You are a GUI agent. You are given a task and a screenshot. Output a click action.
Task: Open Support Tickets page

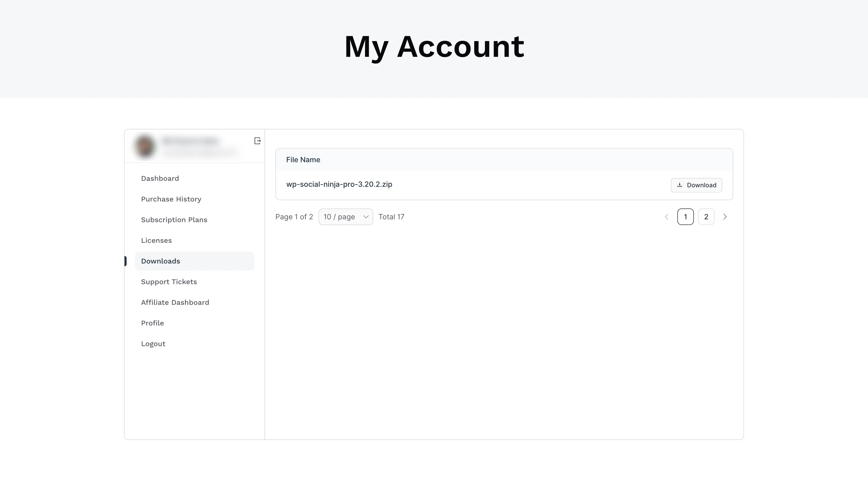tap(169, 282)
